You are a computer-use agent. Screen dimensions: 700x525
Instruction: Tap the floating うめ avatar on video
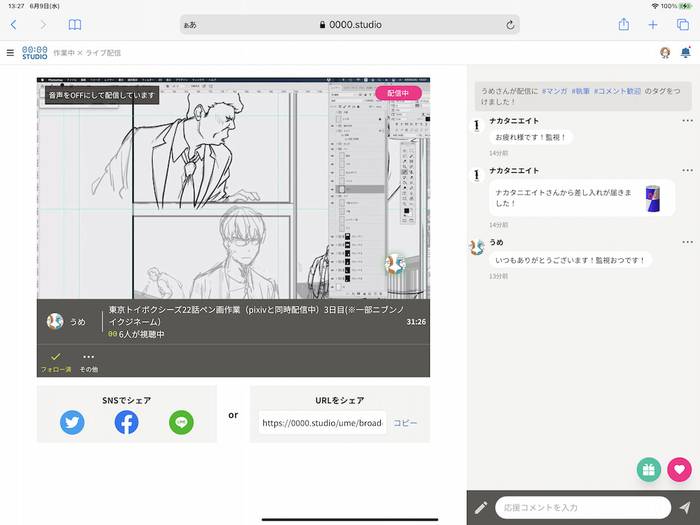point(395,264)
